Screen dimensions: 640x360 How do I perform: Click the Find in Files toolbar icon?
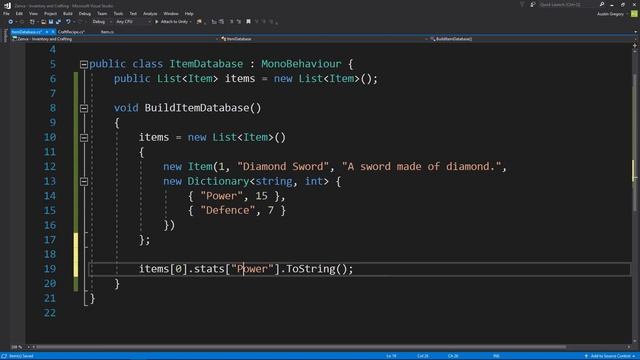coord(199,22)
